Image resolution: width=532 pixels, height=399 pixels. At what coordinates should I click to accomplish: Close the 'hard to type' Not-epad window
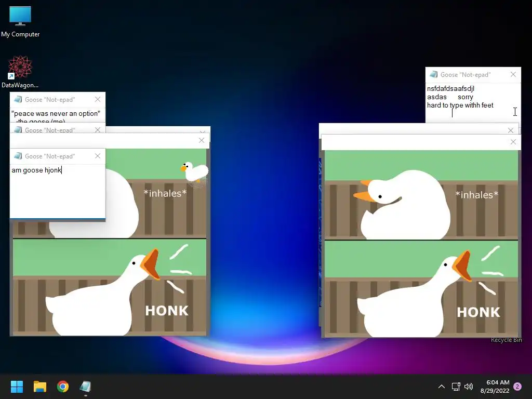coord(513,74)
